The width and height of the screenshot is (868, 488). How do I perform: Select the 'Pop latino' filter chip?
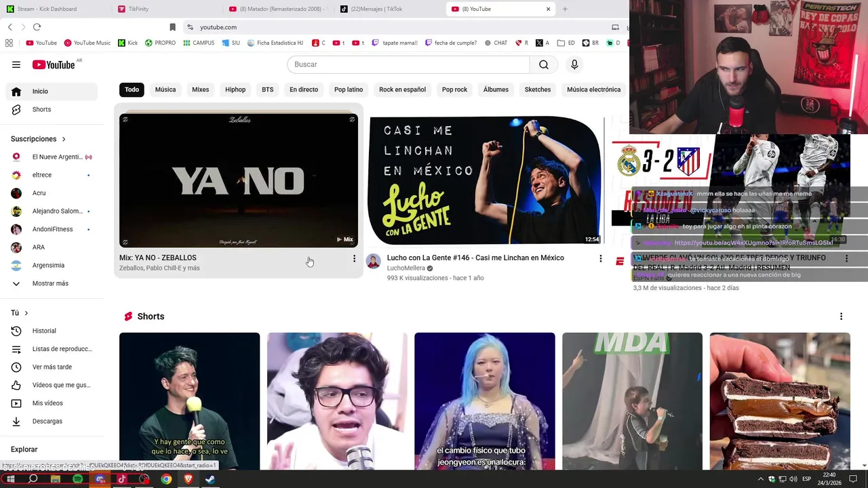349,89
